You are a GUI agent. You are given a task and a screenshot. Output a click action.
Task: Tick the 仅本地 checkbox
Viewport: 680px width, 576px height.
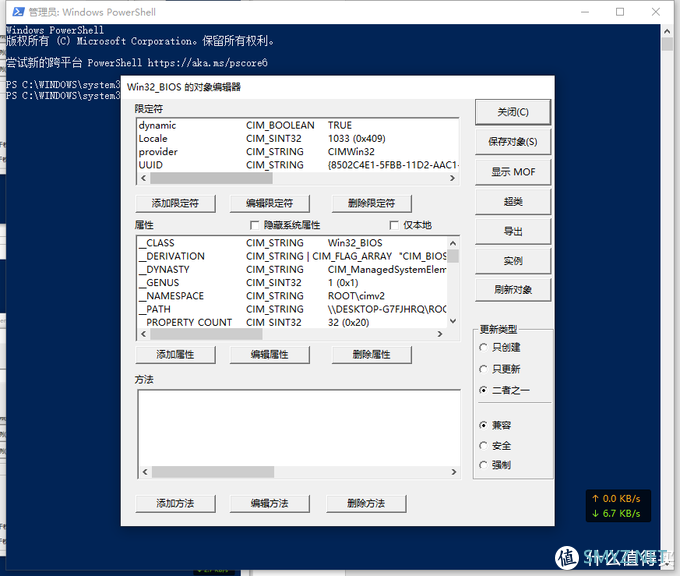pyautogui.click(x=394, y=225)
